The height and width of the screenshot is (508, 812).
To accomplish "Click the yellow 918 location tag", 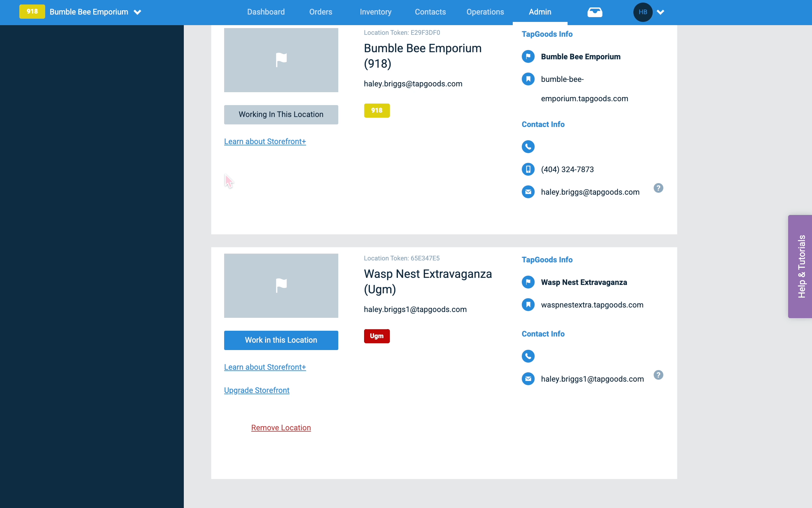I will pyautogui.click(x=377, y=111).
